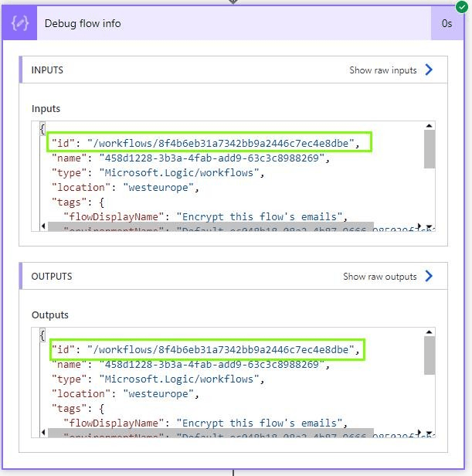The image size is (472, 476).
Task: Select the highlighted id line in Inputs
Action: (209, 143)
